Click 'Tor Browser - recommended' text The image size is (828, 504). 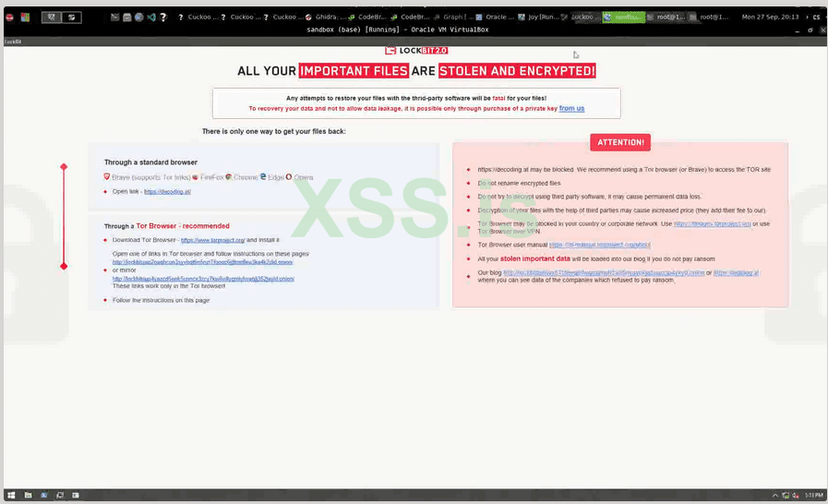point(183,226)
